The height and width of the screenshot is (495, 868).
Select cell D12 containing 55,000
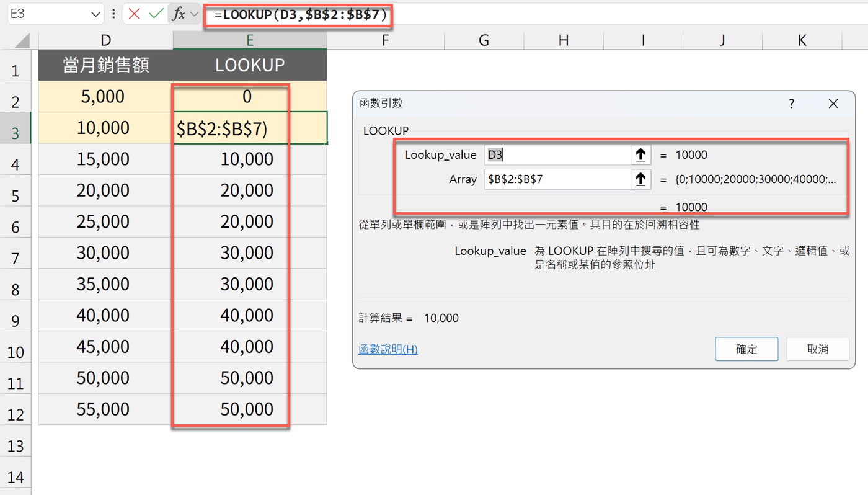click(106, 409)
